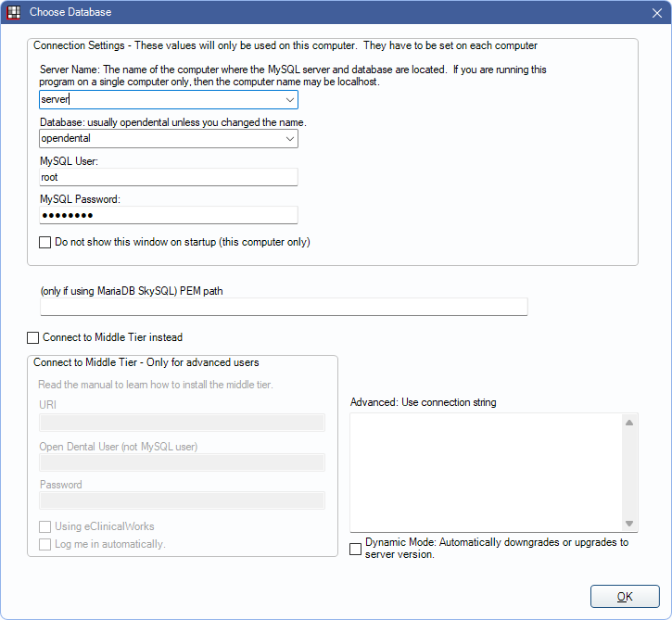672x620 pixels.
Task: Focus the MySQL User field
Action: (168, 177)
